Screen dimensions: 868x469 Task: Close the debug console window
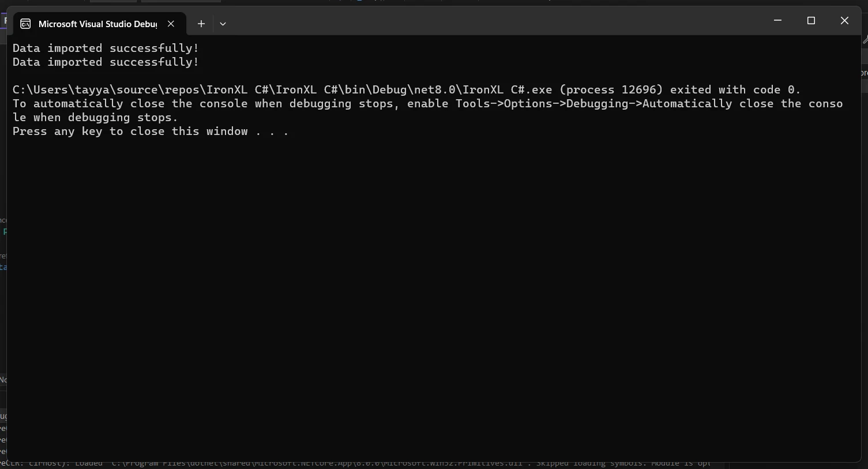844,21
